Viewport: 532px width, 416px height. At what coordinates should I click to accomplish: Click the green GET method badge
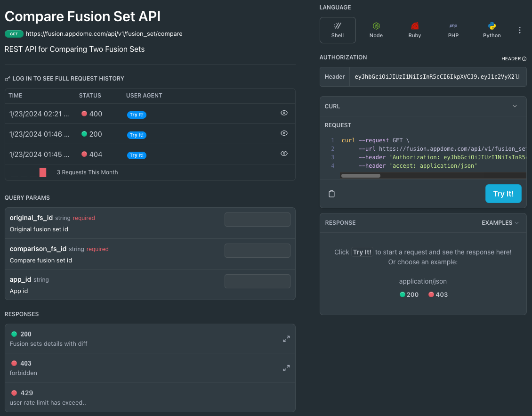[14, 33]
